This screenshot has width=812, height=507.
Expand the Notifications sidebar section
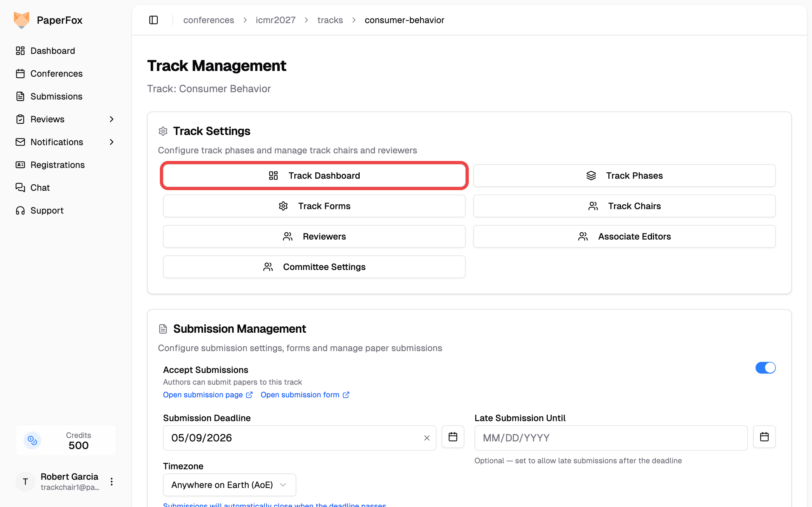(111, 142)
